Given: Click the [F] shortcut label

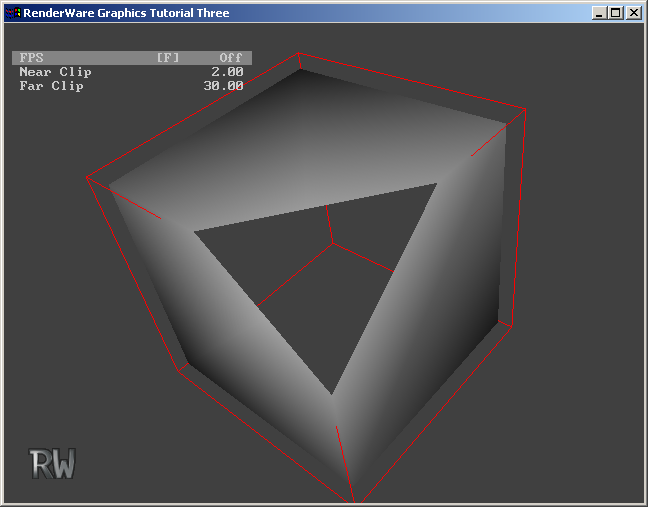Looking at the screenshot, I should pos(168,58).
